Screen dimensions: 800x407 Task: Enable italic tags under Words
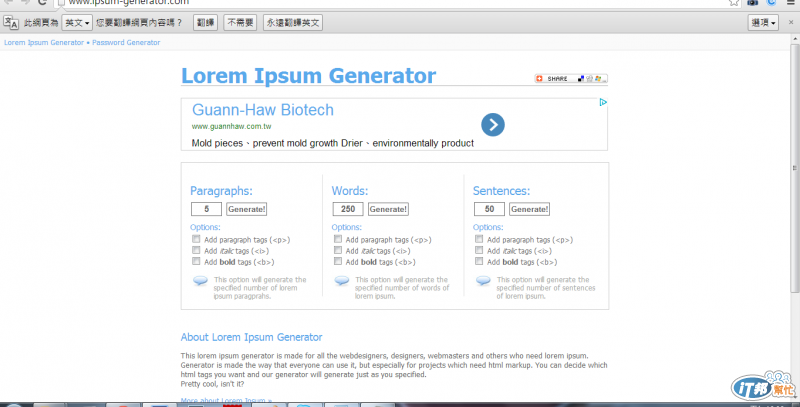[x=338, y=250]
